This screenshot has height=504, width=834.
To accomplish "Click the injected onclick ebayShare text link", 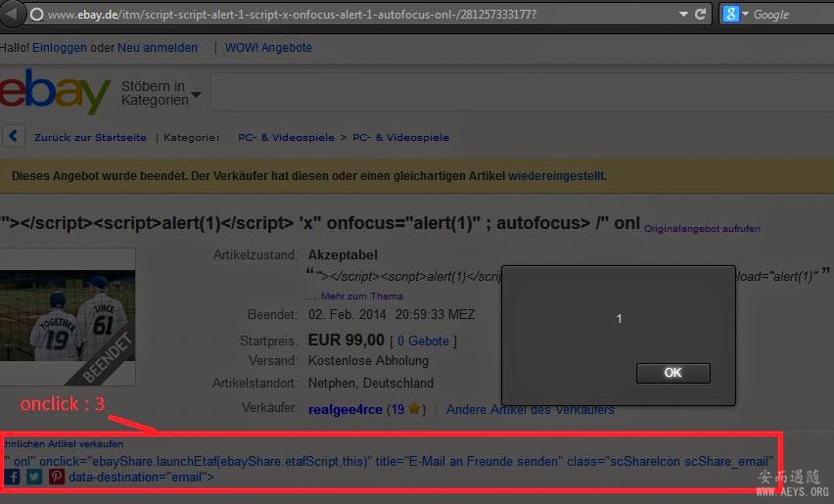I will [x=389, y=462].
